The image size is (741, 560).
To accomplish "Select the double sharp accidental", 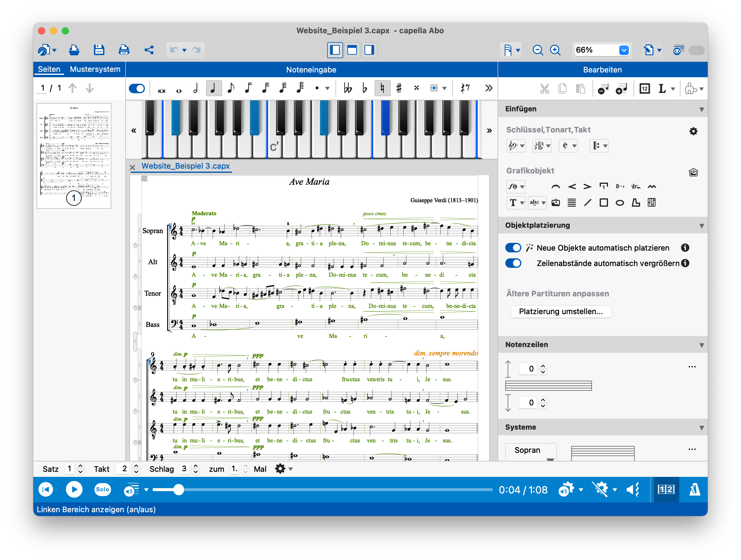I will (417, 88).
